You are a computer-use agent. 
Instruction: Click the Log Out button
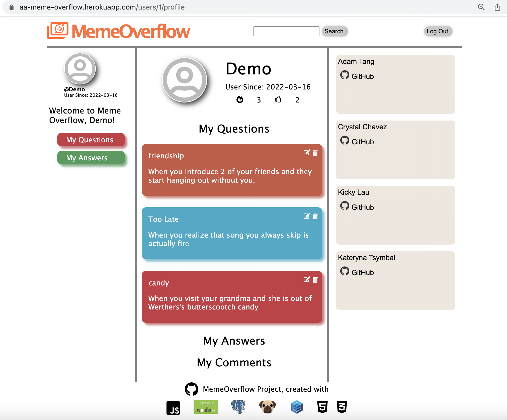click(x=437, y=31)
